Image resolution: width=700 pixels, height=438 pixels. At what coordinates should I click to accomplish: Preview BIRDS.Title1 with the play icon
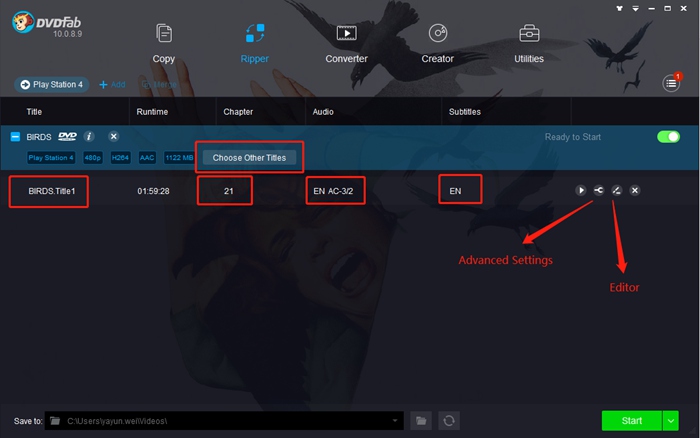click(x=581, y=191)
